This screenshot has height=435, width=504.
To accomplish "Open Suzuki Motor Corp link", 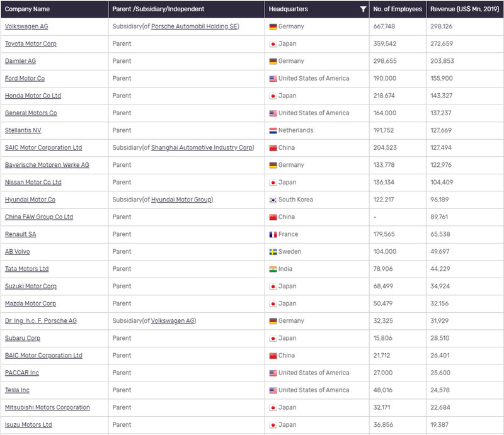I will point(30,286).
